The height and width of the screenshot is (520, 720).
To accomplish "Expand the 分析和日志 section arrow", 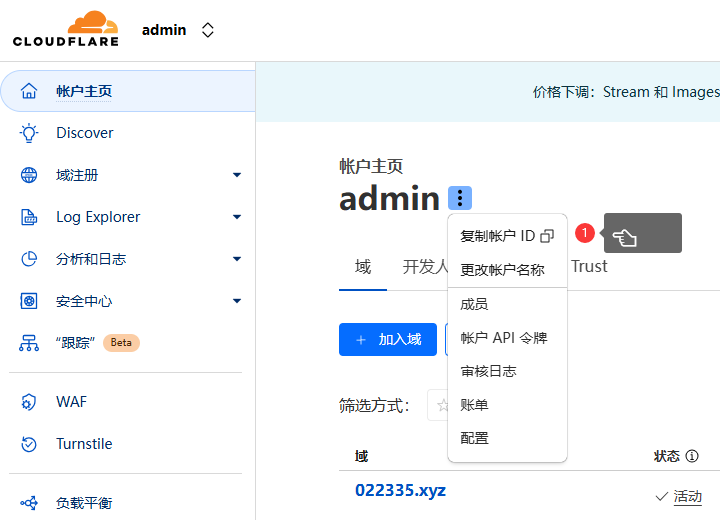I will pos(237,259).
